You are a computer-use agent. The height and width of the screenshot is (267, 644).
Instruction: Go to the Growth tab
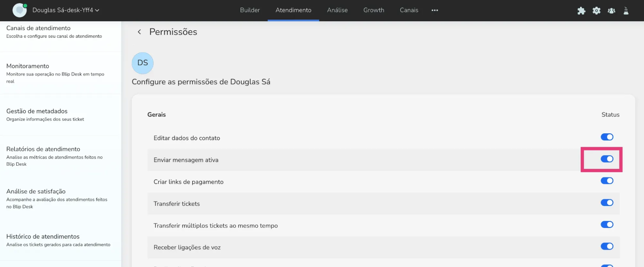click(374, 10)
